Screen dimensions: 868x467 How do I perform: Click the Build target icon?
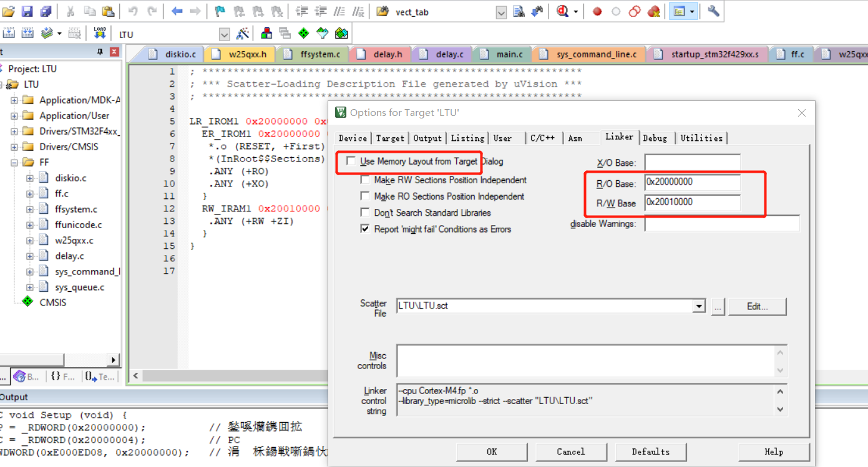tap(27, 33)
